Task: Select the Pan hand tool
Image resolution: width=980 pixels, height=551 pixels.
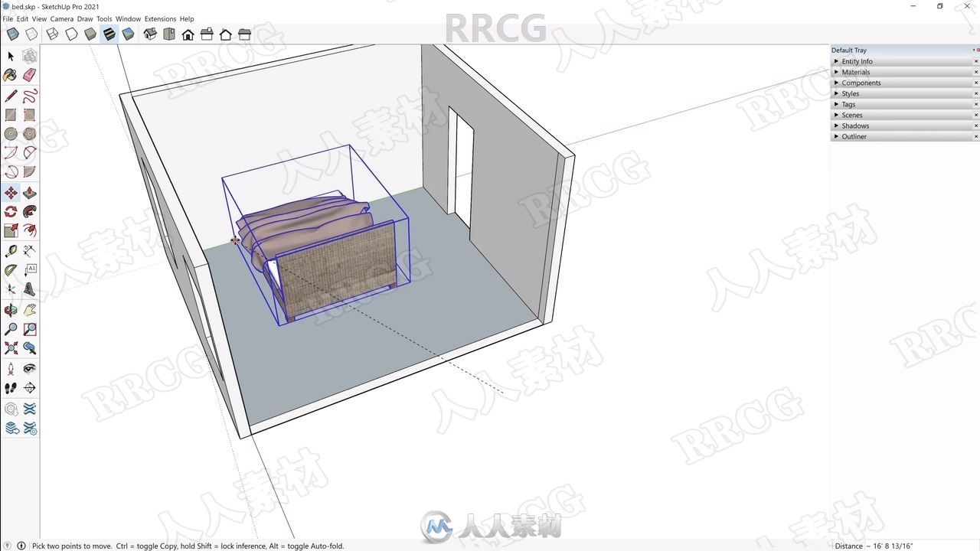Action: tap(30, 311)
